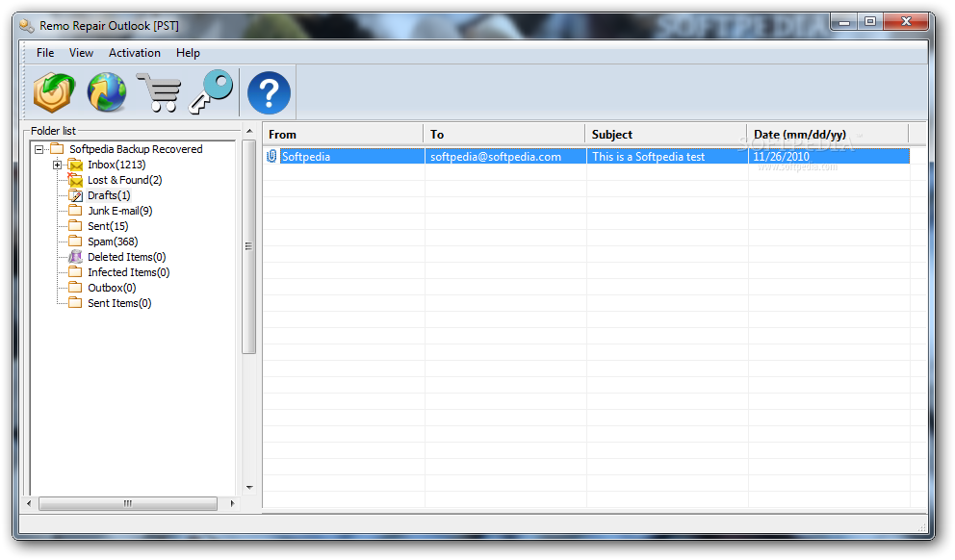955x560 pixels.
Task: Select the Junk E-mail(9) folder label
Action: 120,211
